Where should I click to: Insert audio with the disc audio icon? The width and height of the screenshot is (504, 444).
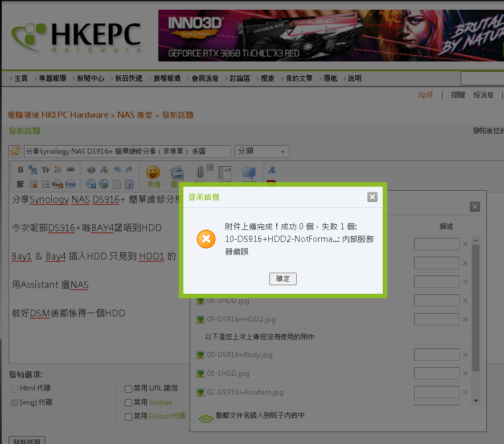click(91, 184)
